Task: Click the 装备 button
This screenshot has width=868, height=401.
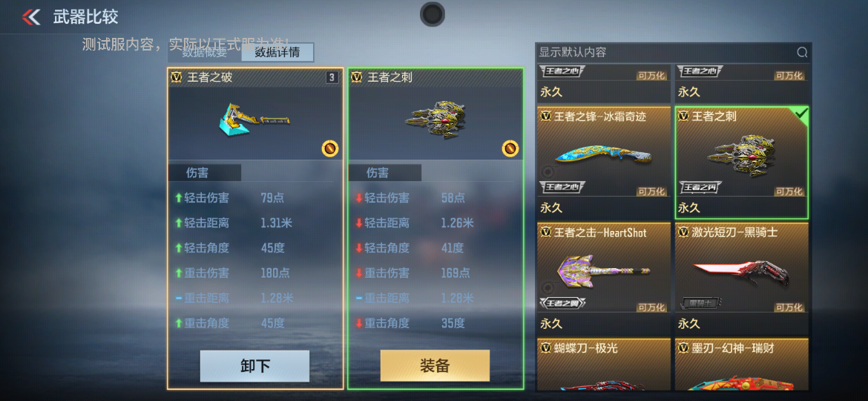Action: [435, 365]
